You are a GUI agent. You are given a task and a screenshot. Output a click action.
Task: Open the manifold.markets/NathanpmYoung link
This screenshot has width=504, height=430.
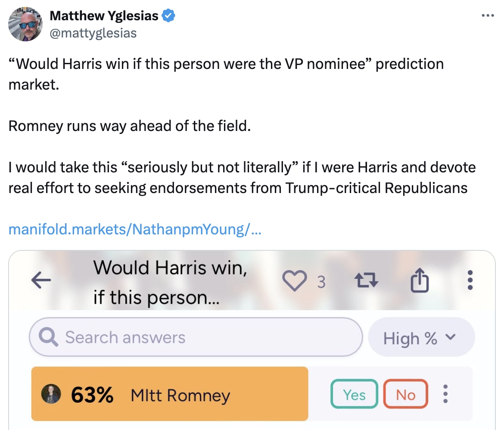pyautogui.click(x=134, y=229)
